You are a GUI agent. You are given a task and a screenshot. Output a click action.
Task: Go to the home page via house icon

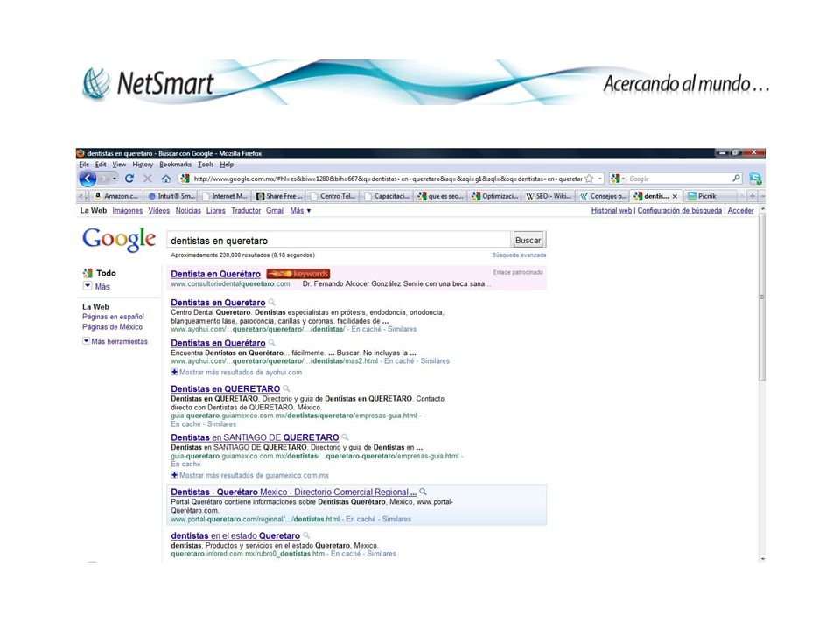(166, 178)
